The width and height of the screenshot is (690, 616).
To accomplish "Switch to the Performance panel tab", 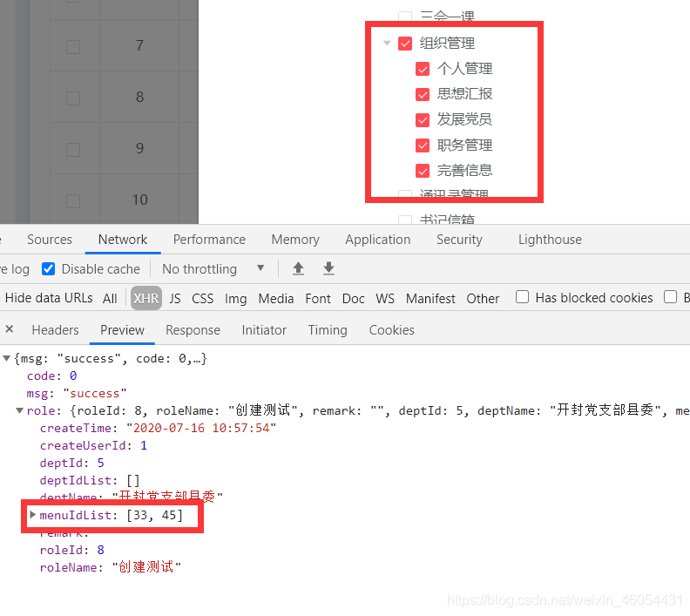I will (x=209, y=240).
